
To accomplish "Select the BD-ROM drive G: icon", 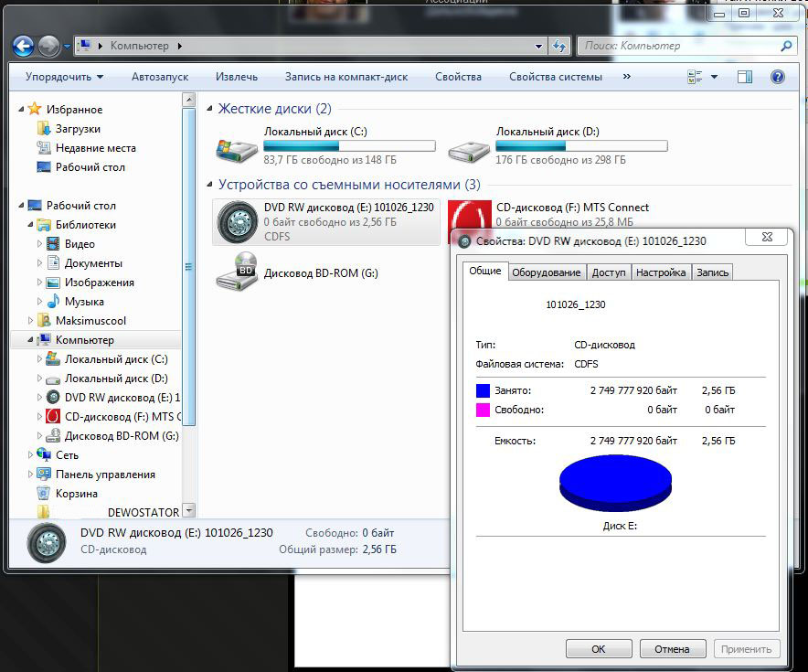I will point(237,272).
